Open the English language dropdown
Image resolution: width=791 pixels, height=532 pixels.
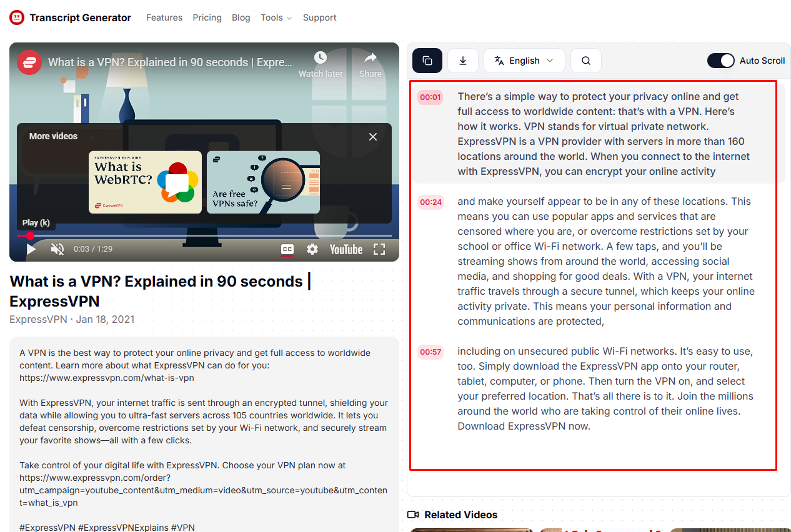[x=524, y=61]
